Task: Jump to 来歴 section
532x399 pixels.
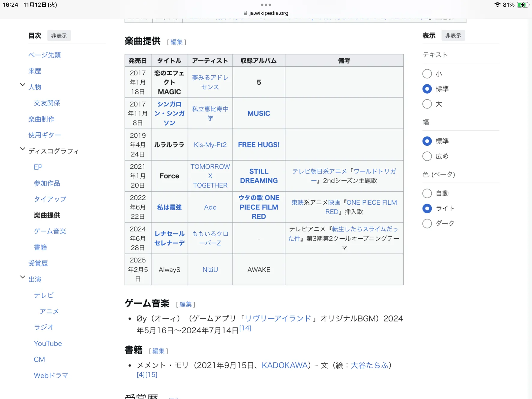Action: coord(35,71)
